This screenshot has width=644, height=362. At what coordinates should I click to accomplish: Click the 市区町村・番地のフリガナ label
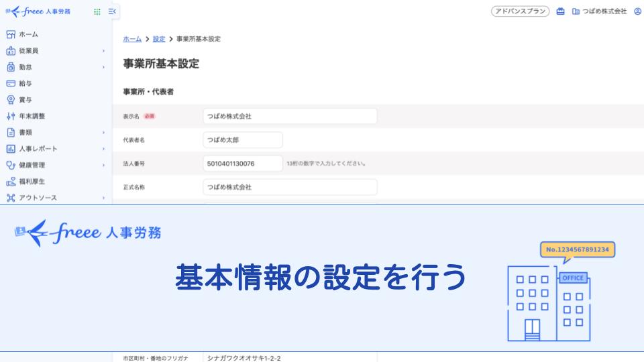click(x=156, y=358)
